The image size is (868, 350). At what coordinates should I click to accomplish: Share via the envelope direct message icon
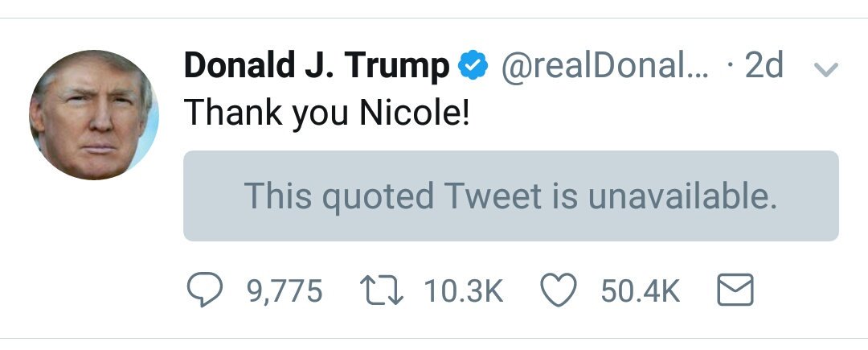coord(734,290)
